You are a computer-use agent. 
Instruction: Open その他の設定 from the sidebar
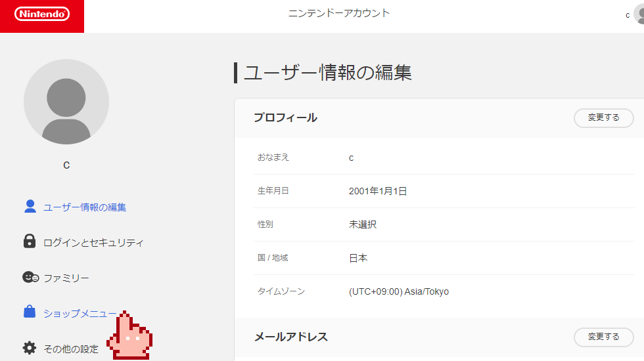(x=71, y=349)
